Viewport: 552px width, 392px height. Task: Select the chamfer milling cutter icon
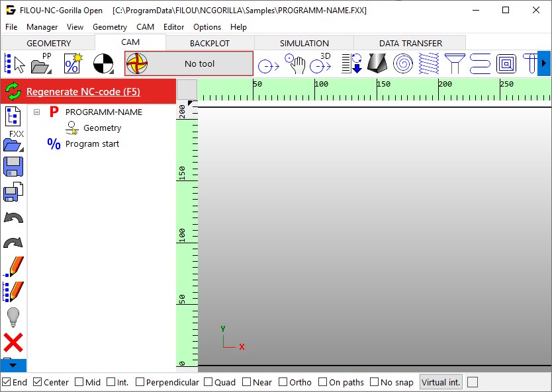click(377, 63)
